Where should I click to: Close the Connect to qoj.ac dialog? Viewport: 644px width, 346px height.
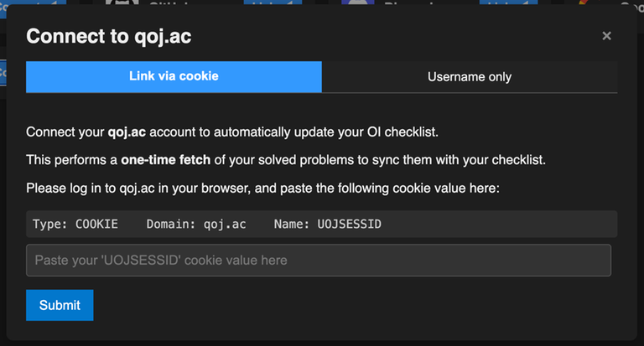[606, 36]
